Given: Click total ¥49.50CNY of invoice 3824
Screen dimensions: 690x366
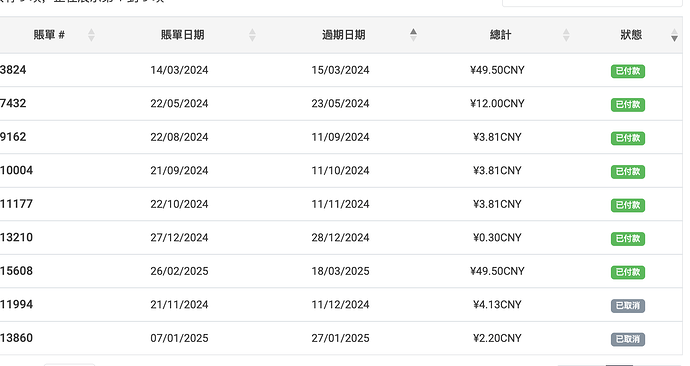Looking at the screenshot, I should tap(497, 70).
